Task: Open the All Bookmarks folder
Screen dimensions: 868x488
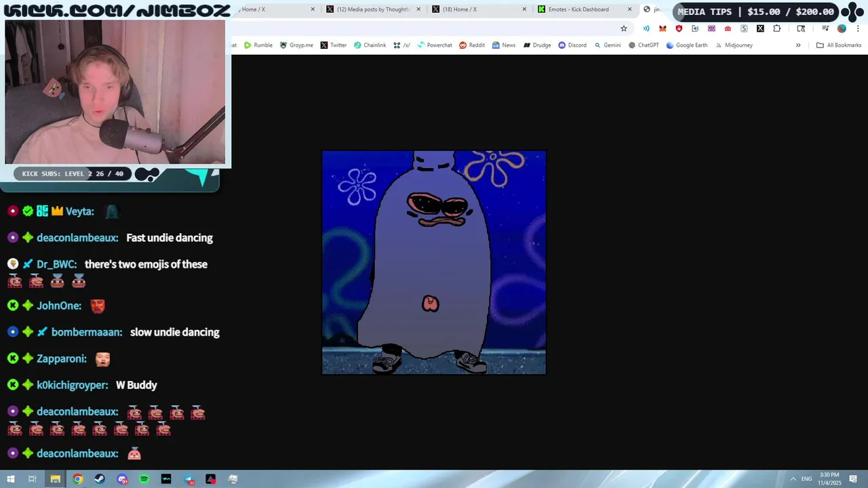Action: (x=839, y=45)
